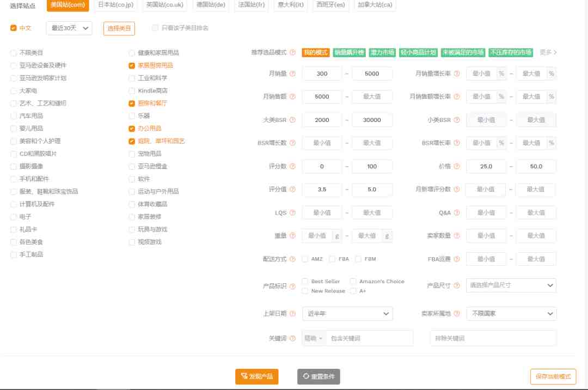Viewport: 588px width, 390px height.
Task: Enable the Best Seller badge checkbox
Action: click(x=305, y=281)
